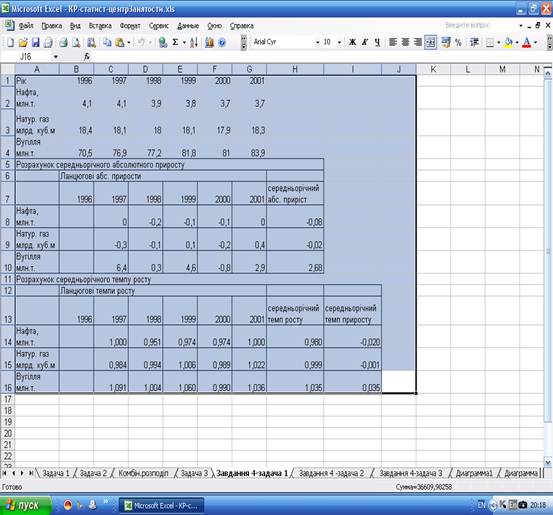Open file with the folder icon
Screen dimensions: 553x515
[x=23, y=43]
